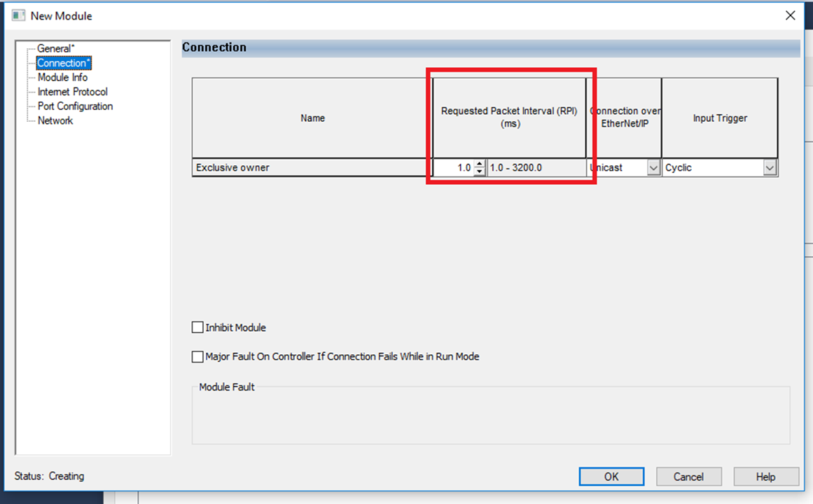Increase RPI value with up arrow

click(479, 164)
